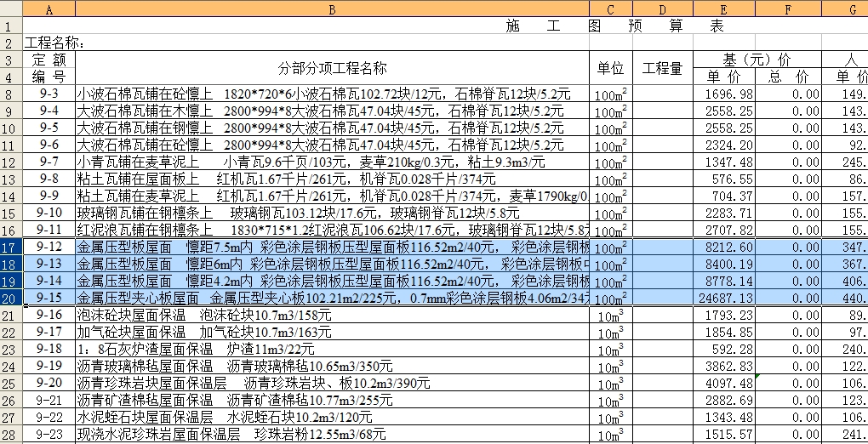The width and height of the screenshot is (868, 444).
Task: Click unit price cell 1515.57
Action: click(x=724, y=435)
